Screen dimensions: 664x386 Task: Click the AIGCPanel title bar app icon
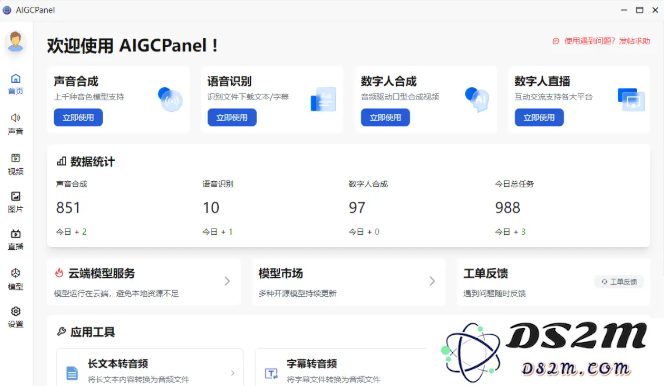[x=7, y=10]
